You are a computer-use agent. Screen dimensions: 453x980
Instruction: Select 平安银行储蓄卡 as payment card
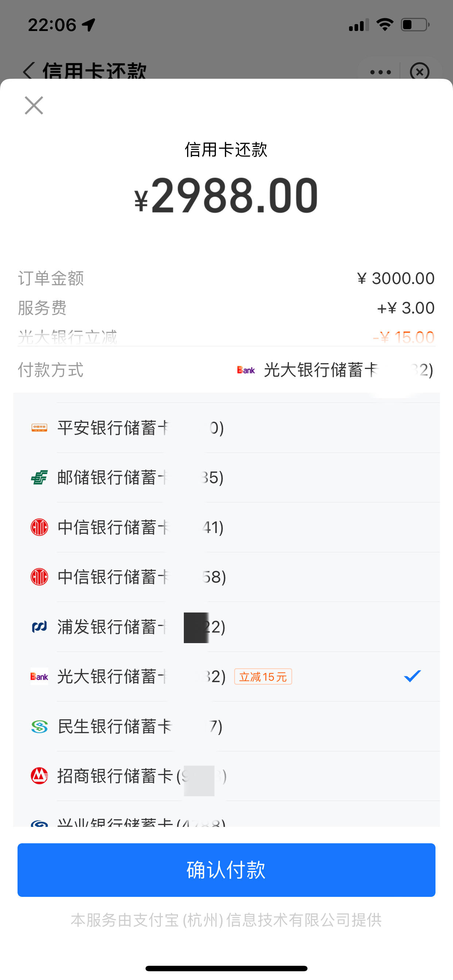click(x=226, y=428)
